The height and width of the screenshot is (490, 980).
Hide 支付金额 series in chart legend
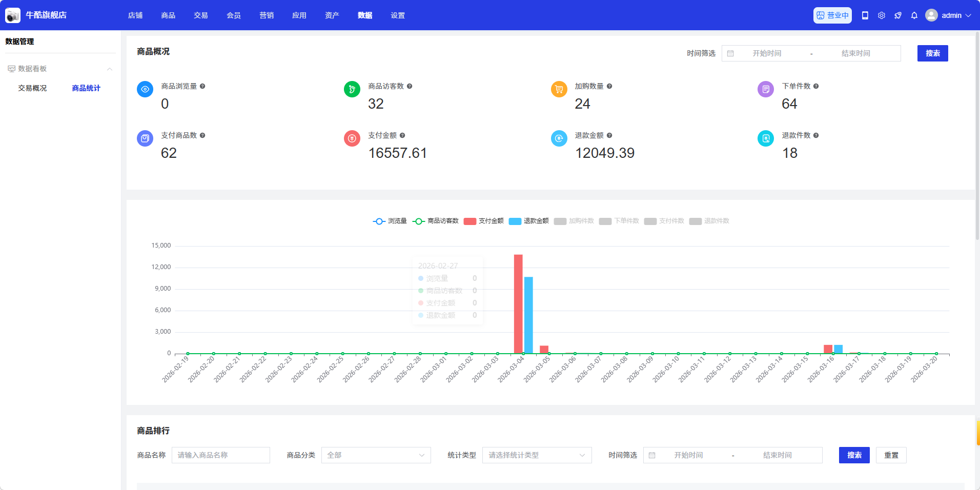point(484,221)
